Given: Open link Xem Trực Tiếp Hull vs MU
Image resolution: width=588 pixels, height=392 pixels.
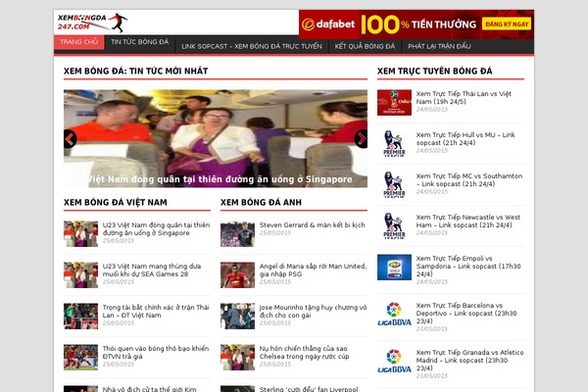Looking at the screenshot, I should [465, 139].
